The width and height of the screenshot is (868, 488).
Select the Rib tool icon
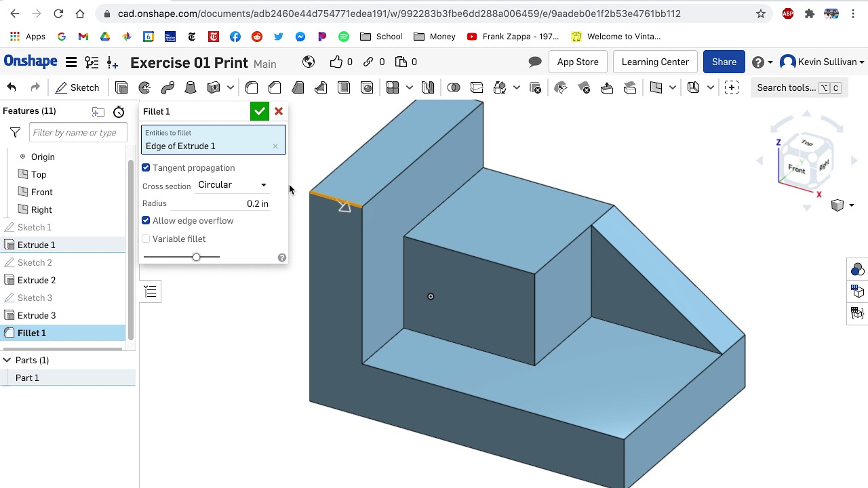tap(321, 87)
